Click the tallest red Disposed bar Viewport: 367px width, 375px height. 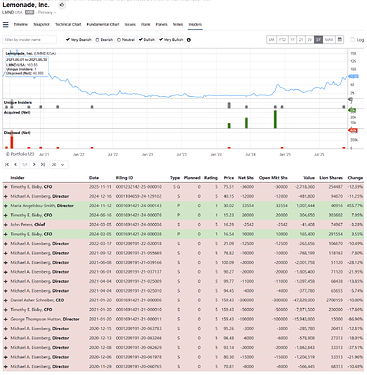click(12, 139)
